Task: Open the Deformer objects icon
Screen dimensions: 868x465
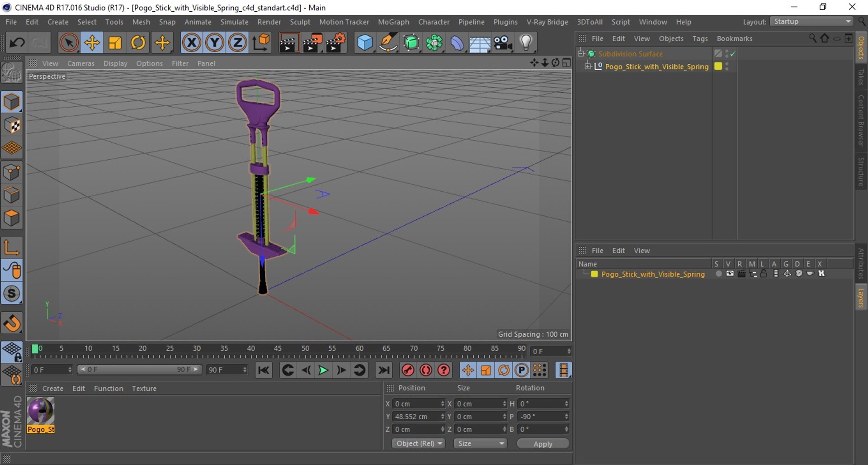Action: pyautogui.click(x=457, y=43)
